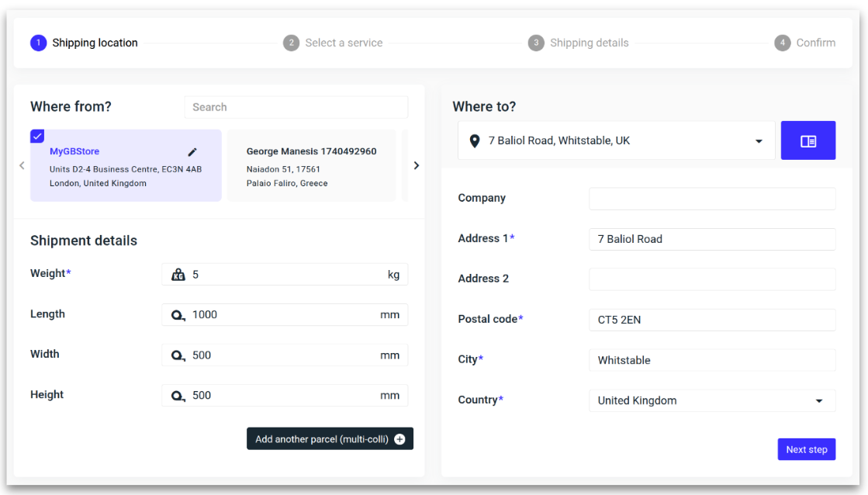Click the Width measurement icon
This screenshot has height=495, width=868.
point(178,355)
